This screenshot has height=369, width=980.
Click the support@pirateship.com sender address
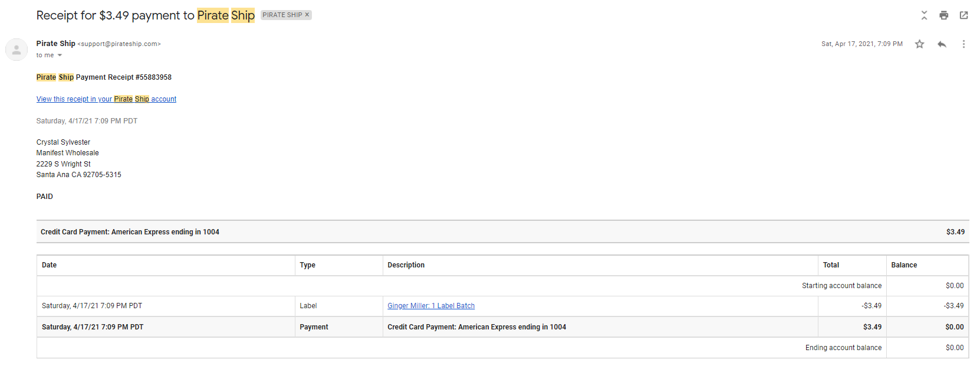pyautogui.click(x=119, y=44)
